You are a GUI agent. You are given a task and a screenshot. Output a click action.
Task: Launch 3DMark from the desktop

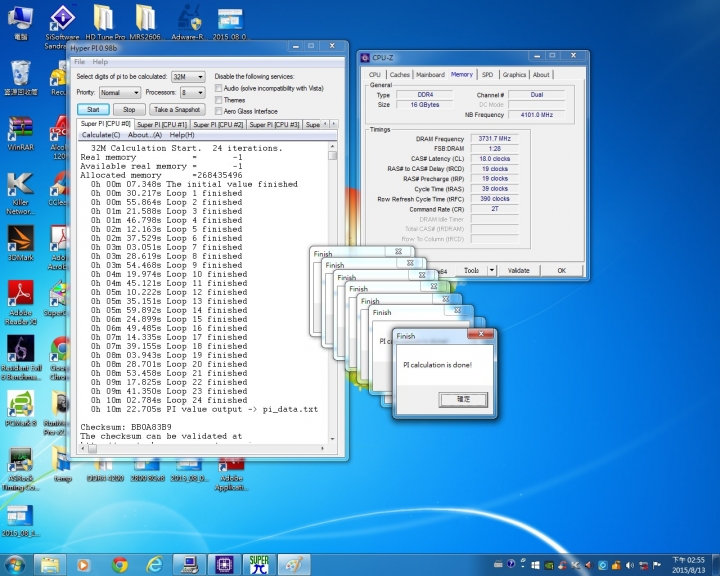click(x=21, y=243)
